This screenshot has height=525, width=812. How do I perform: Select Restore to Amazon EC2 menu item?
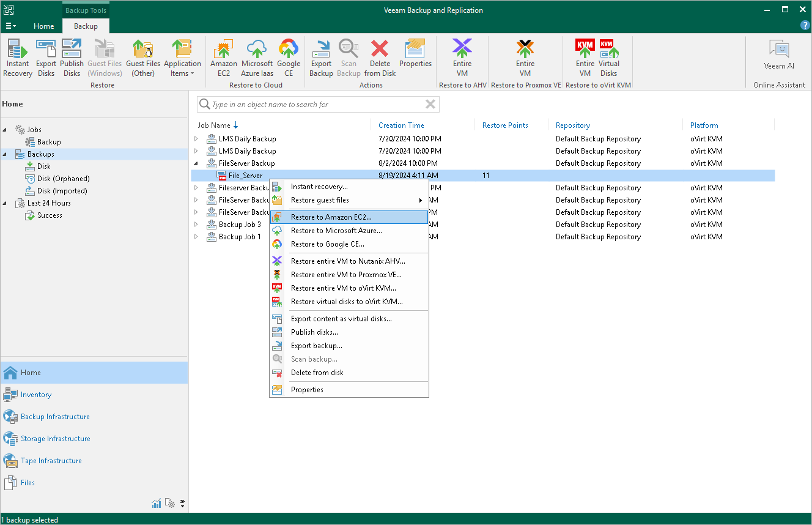point(349,217)
